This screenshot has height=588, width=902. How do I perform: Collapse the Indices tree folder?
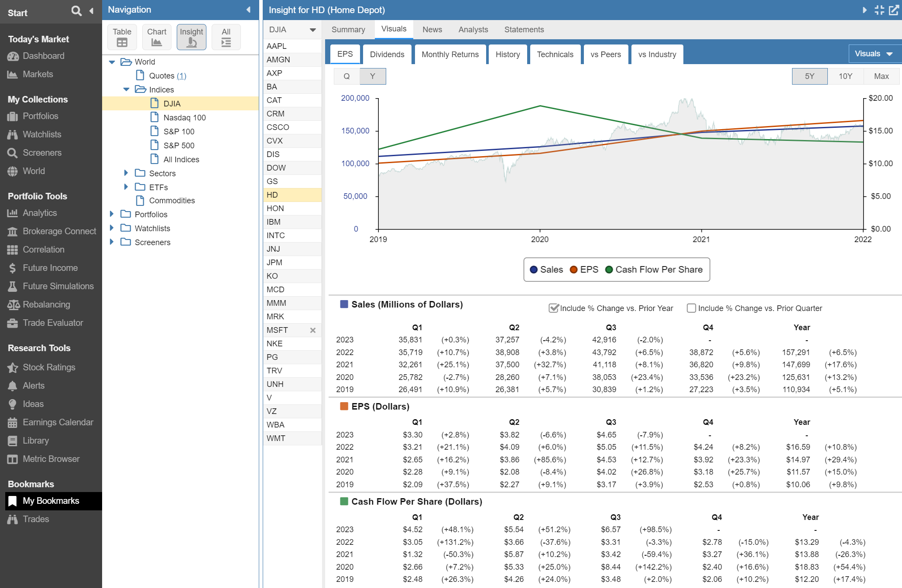pyautogui.click(x=126, y=89)
